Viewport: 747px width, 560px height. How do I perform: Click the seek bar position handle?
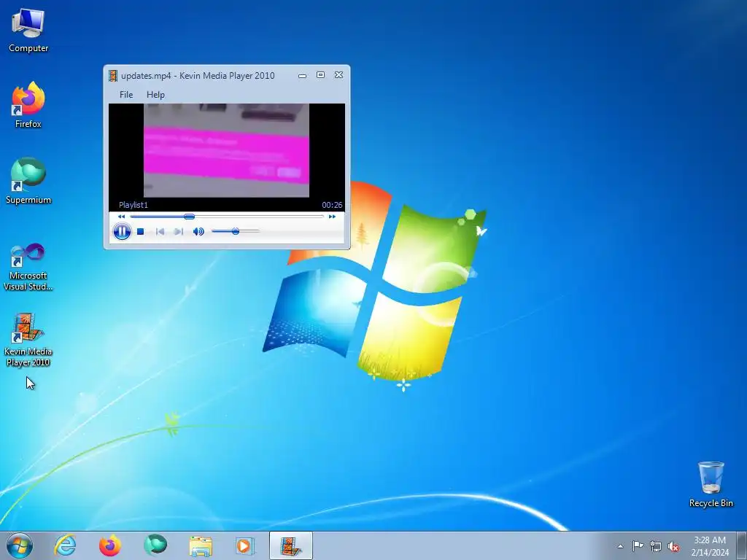(189, 217)
